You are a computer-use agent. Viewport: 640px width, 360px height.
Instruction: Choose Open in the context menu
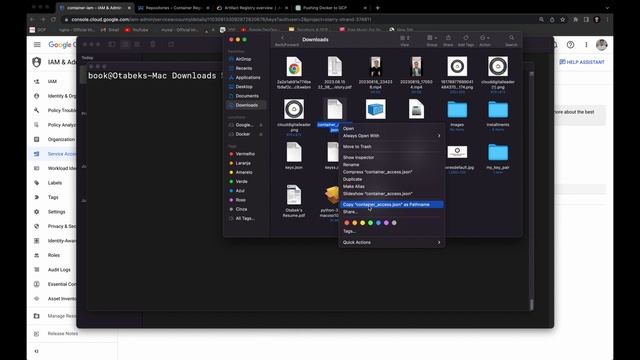(x=391, y=129)
